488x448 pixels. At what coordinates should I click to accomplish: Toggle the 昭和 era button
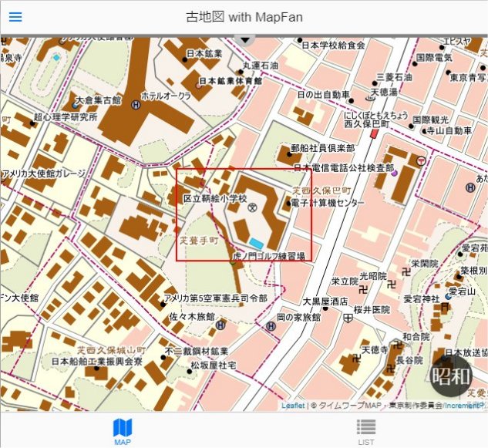(451, 376)
